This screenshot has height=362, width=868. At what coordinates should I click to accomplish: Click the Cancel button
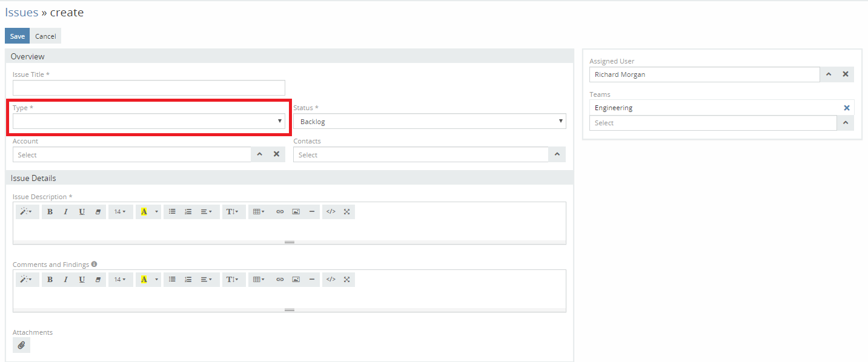45,36
